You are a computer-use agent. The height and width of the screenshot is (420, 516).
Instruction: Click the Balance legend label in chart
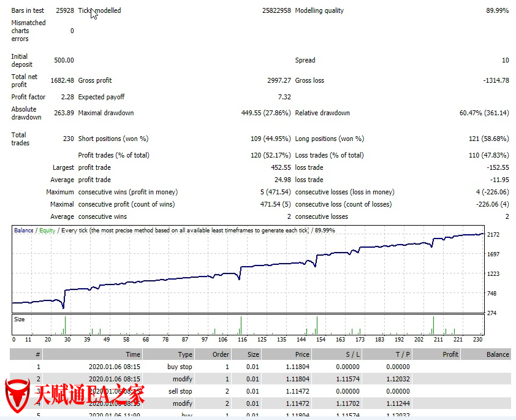[24, 231]
